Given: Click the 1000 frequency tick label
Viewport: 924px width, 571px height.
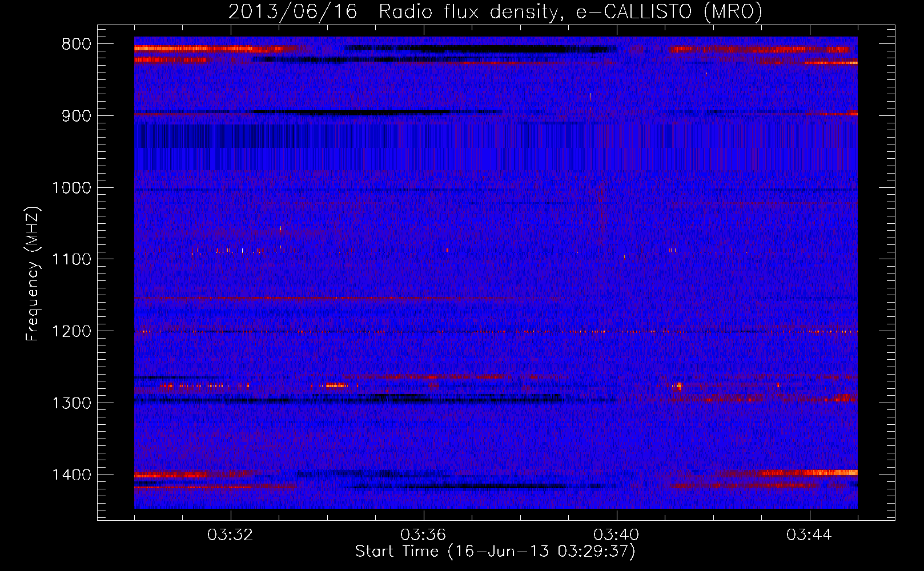Looking at the screenshot, I should click(x=71, y=188).
